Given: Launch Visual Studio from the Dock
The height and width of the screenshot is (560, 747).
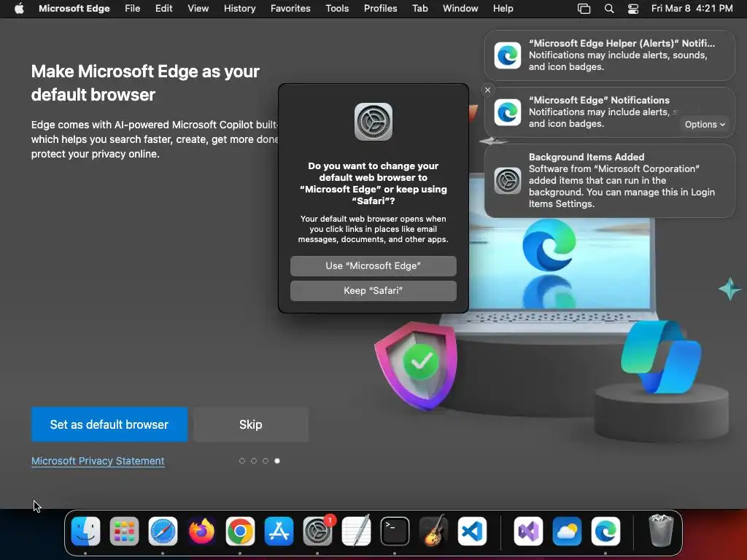Looking at the screenshot, I should pos(528,531).
